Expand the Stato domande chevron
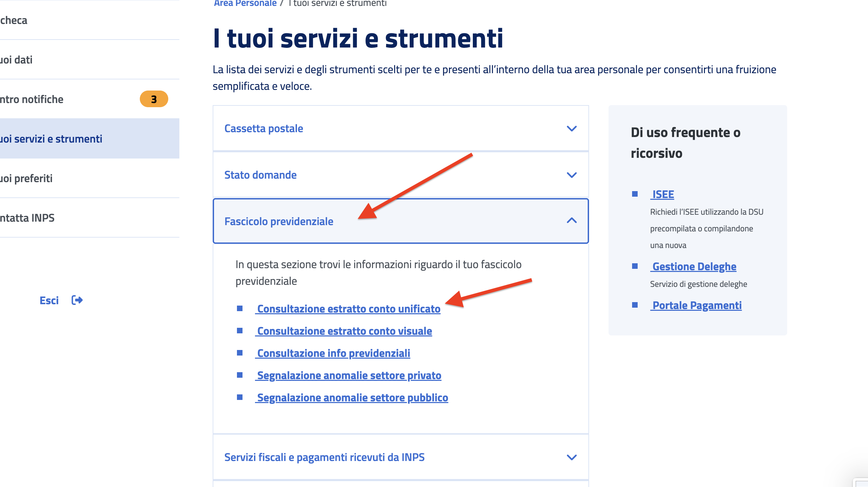Screen dimensions: 868x487 click(x=571, y=175)
